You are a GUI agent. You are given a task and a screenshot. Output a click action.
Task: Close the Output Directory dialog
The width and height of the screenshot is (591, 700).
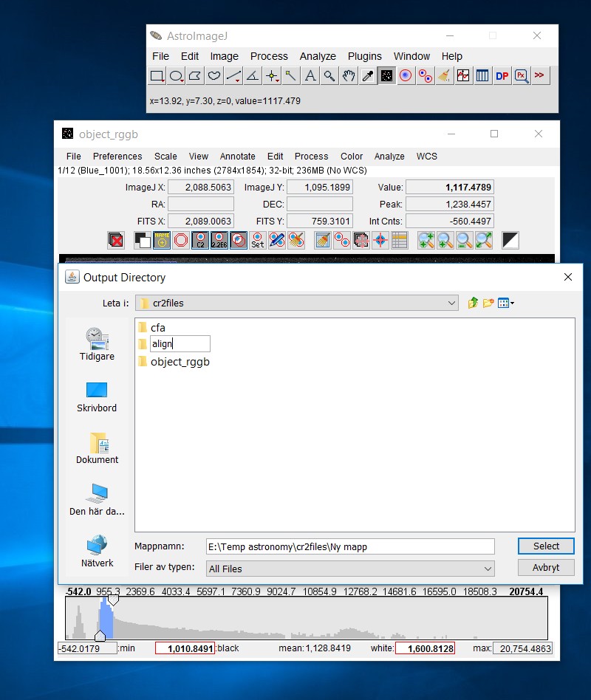pyautogui.click(x=568, y=277)
